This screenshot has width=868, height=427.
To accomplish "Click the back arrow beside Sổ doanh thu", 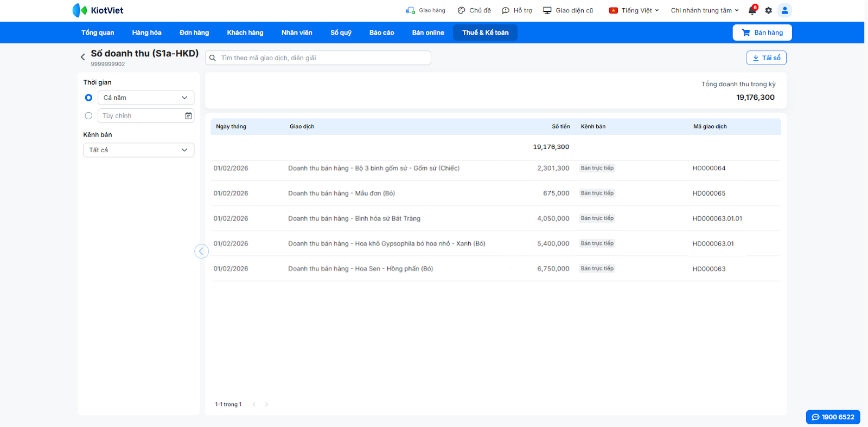I will (83, 57).
